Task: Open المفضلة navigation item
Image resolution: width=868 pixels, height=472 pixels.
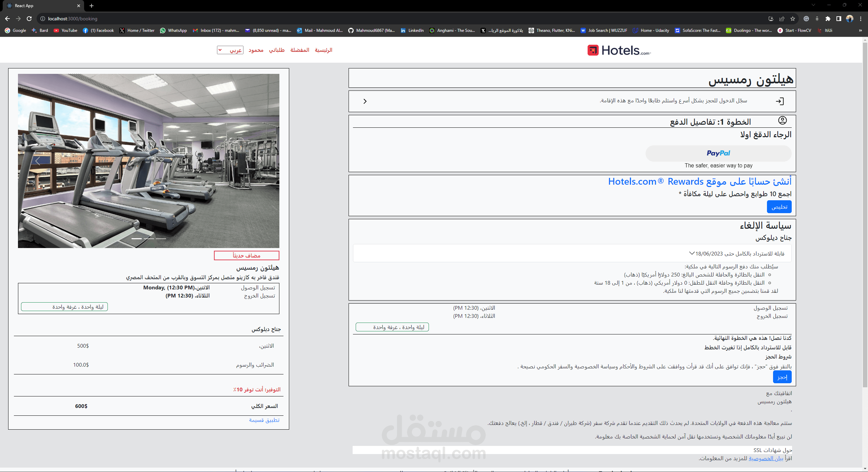Action: click(300, 50)
